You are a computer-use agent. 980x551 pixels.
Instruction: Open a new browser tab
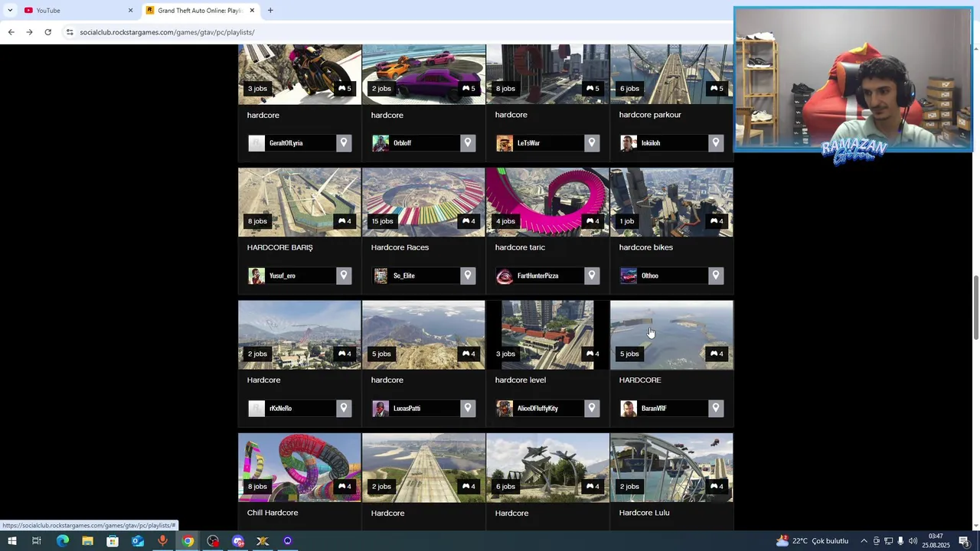(270, 10)
